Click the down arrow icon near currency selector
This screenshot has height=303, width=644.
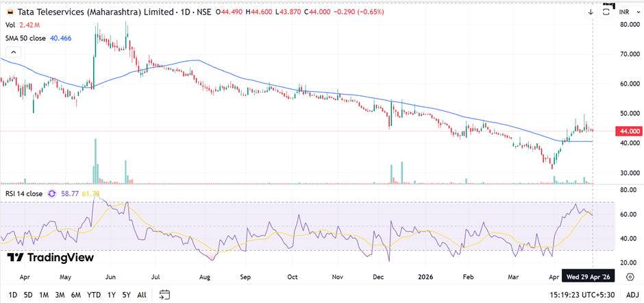(591, 12)
